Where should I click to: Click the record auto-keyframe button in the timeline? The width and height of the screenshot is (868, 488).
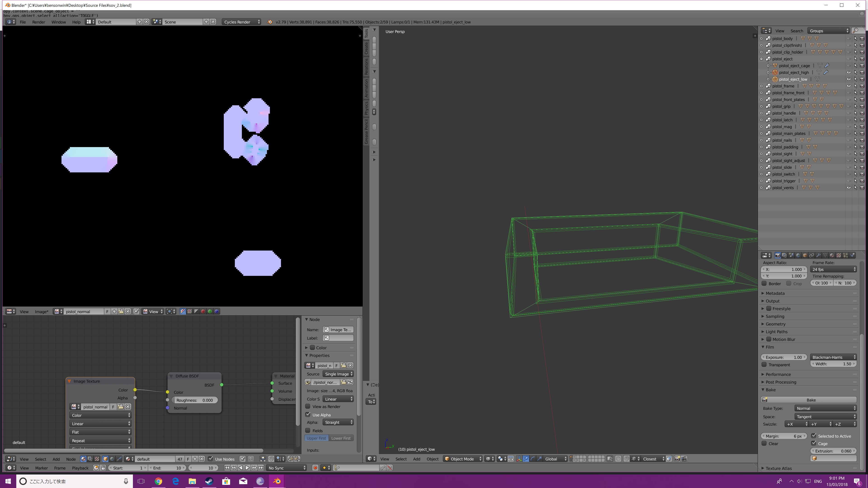315,468
